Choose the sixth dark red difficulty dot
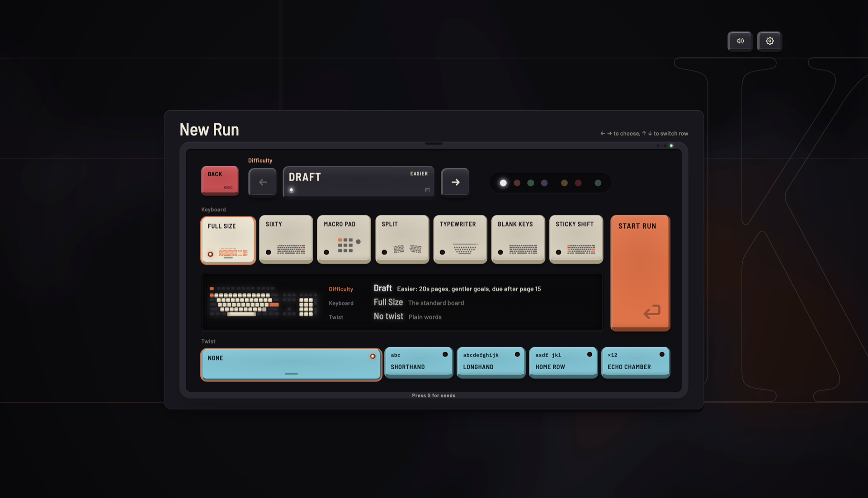 (578, 183)
